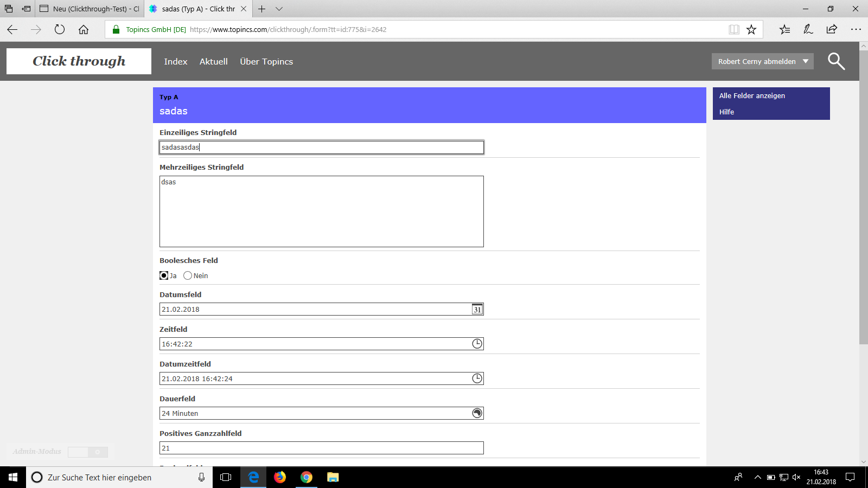Add page to favorites with star icon
The image size is (868, 488).
tap(751, 30)
